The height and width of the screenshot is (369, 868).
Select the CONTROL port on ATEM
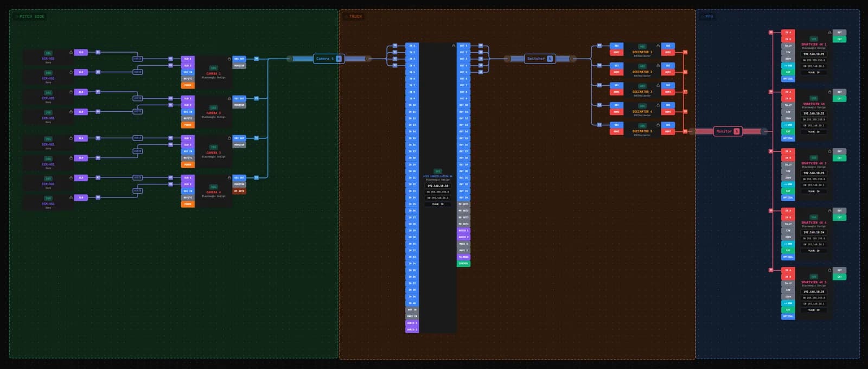(x=463, y=264)
